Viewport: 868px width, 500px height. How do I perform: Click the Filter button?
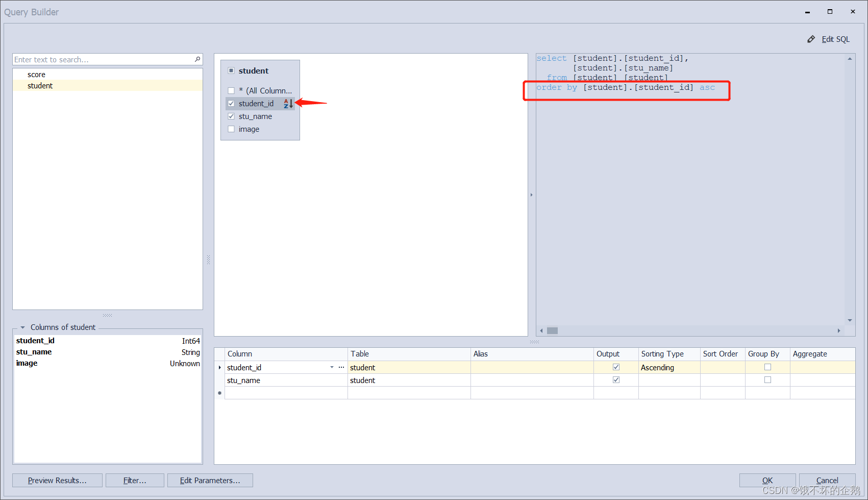tap(135, 481)
